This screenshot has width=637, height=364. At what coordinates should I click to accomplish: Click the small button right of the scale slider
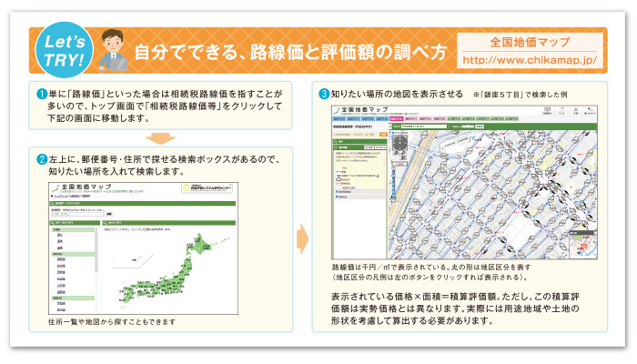tap(480, 126)
